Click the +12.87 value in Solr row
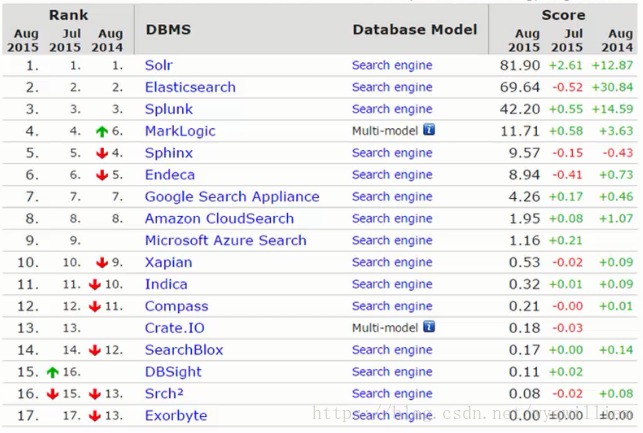This screenshot has width=643, height=433. tap(612, 65)
